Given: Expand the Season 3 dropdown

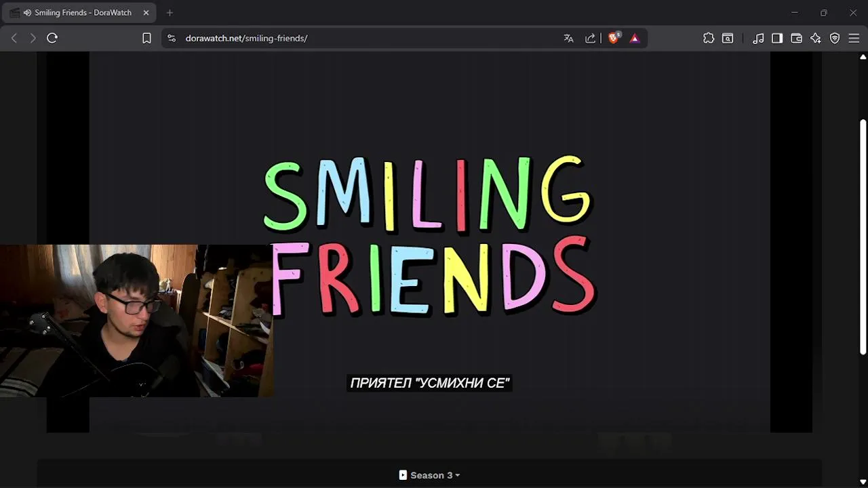Looking at the screenshot, I should pyautogui.click(x=429, y=475).
